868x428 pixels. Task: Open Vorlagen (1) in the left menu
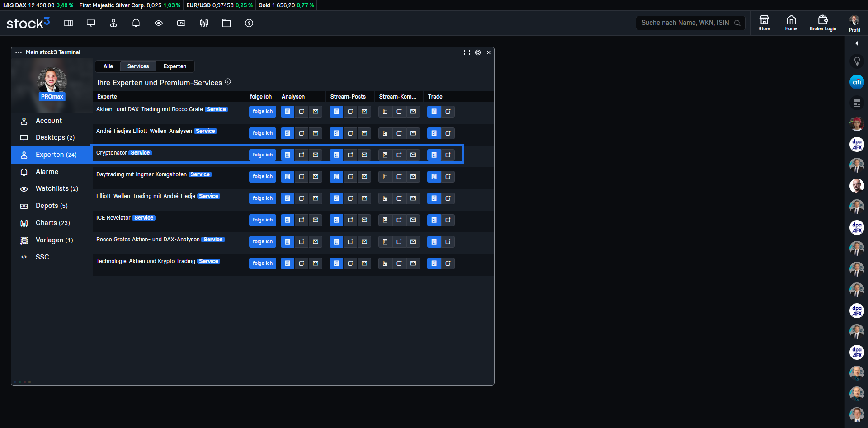(x=52, y=240)
